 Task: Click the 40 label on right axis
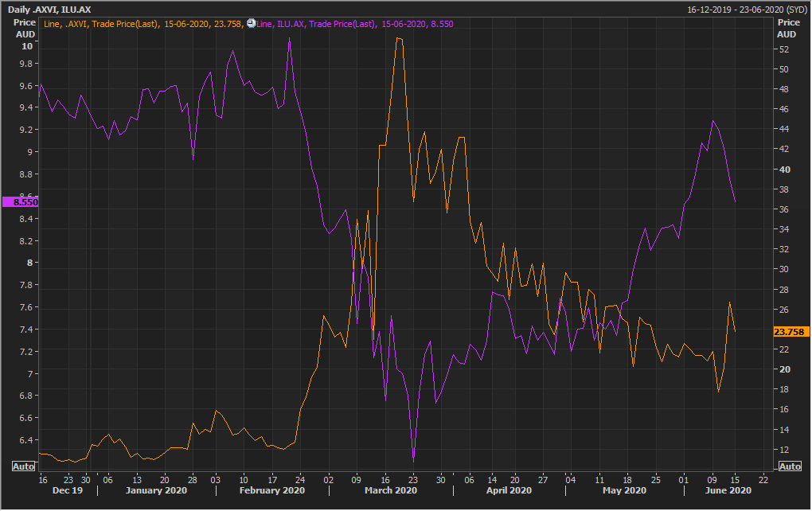point(785,170)
